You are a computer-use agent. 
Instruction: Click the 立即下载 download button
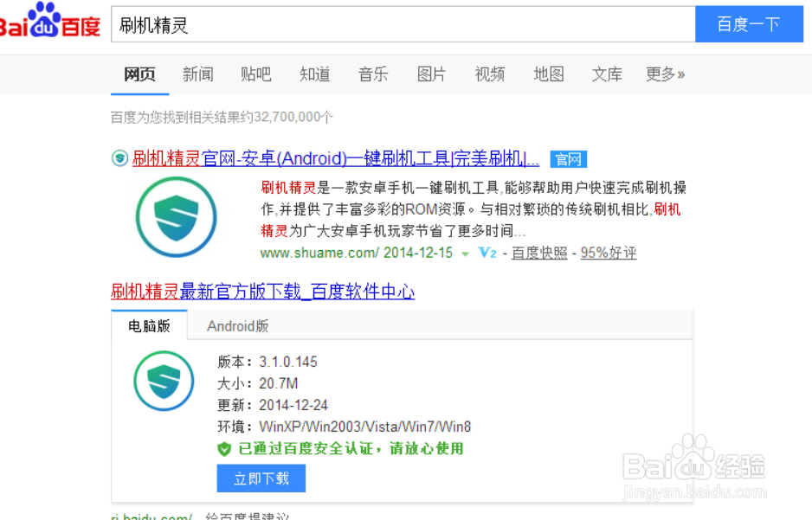coord(261,478)
